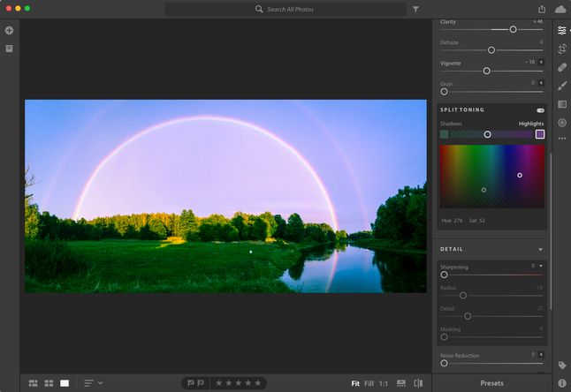571x392 pixels.
Task: Open the Presets panel
Action: pos(491,383)
